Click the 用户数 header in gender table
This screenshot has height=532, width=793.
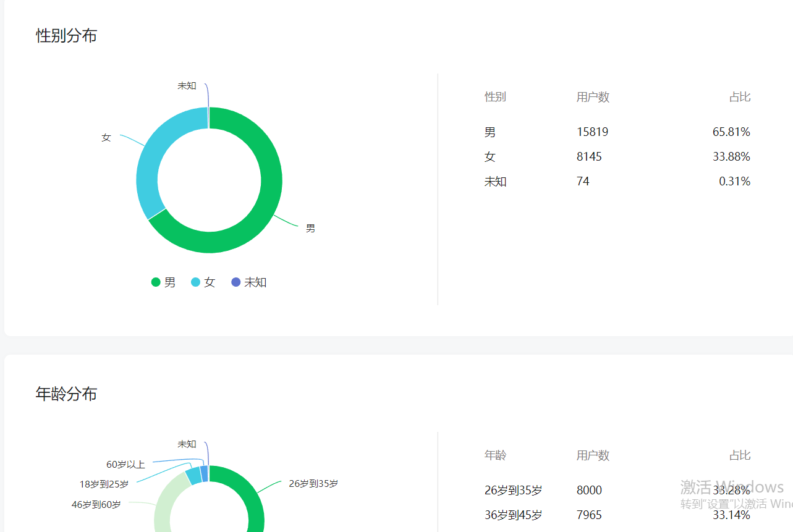point(593,97)
